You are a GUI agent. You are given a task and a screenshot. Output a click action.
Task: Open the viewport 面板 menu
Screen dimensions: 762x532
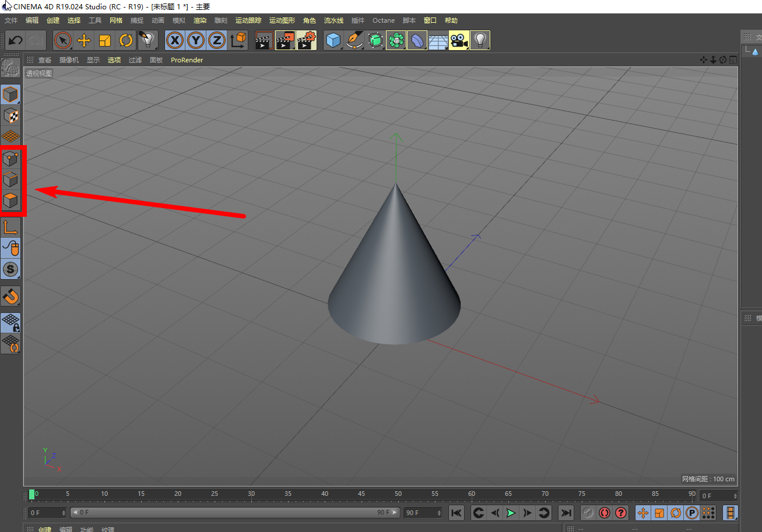tap(156, 60)
